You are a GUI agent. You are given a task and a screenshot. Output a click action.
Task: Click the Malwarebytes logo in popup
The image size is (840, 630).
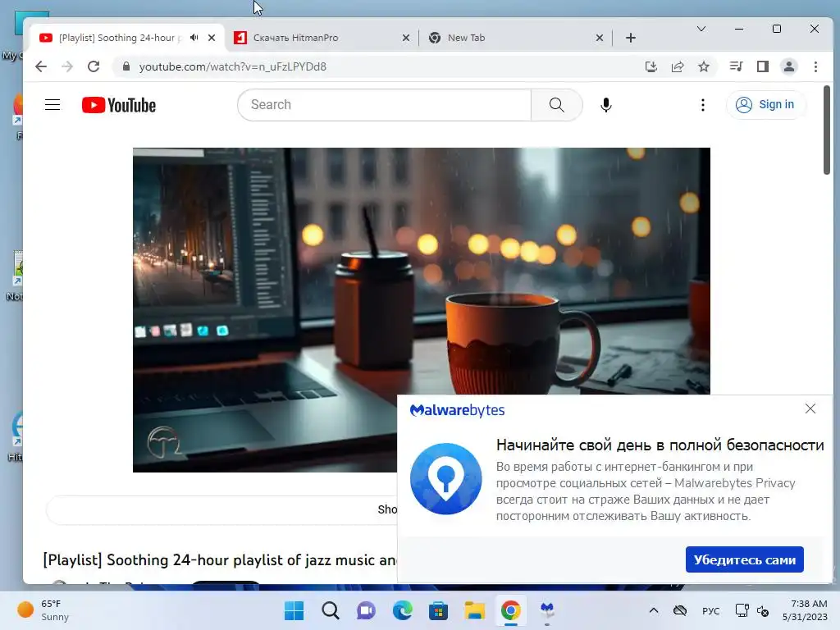pos(458,410)
